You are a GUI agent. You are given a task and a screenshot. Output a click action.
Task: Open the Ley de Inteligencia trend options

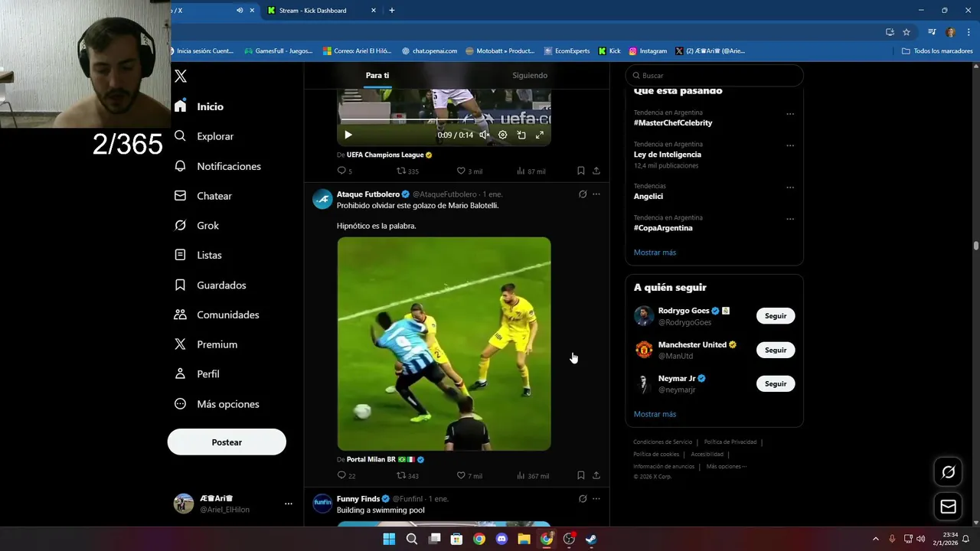coord(790,145)
